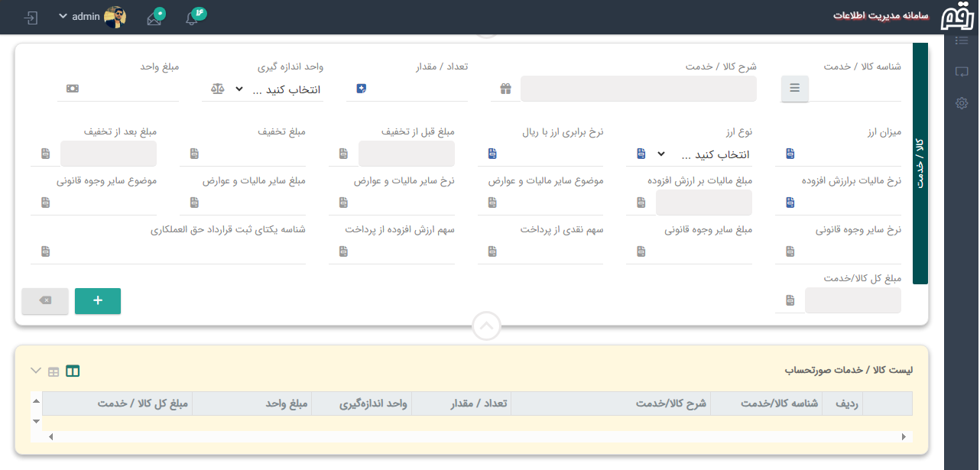The image size is (980, 470).
Task: Click the green plus button to add item
Action: 97,301
